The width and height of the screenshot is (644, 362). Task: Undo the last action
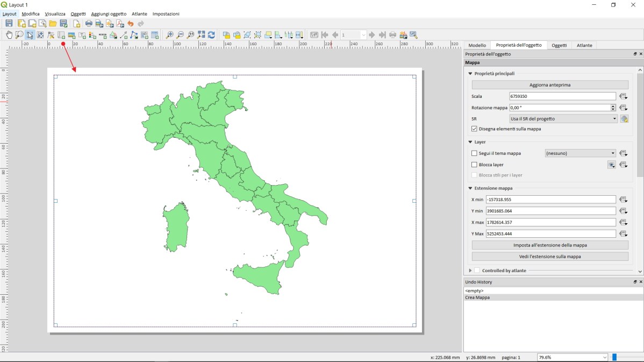131,24
